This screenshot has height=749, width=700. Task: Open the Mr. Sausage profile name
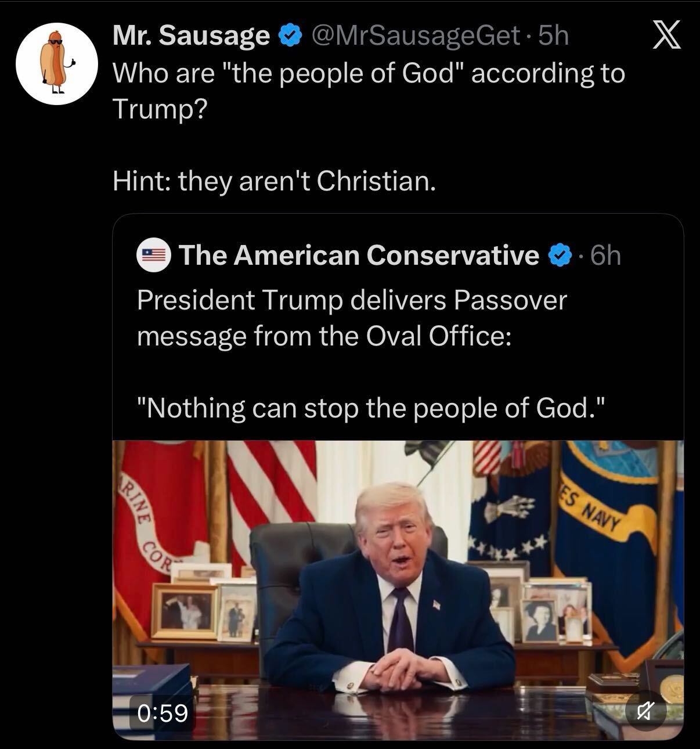(190, 36)
